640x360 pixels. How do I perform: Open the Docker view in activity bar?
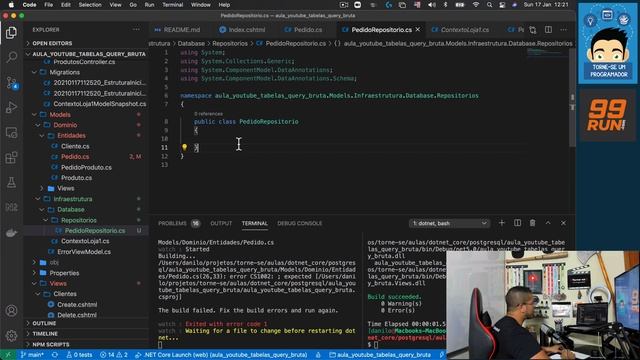pos(11,233)
